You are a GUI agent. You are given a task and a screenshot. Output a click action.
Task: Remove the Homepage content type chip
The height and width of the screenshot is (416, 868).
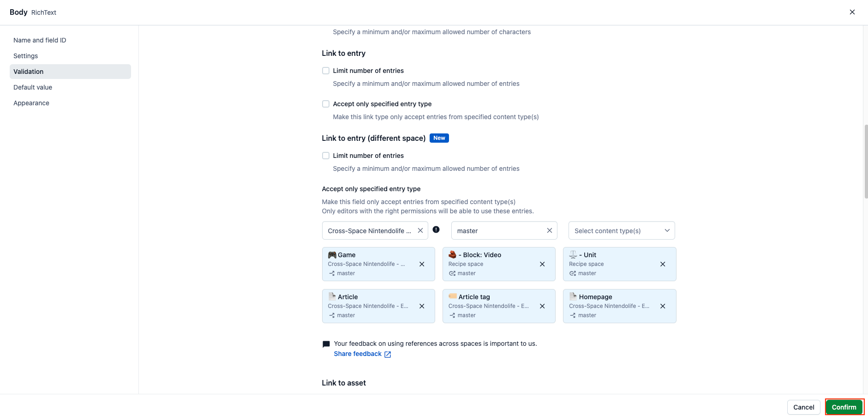click(x=663, y=306)
